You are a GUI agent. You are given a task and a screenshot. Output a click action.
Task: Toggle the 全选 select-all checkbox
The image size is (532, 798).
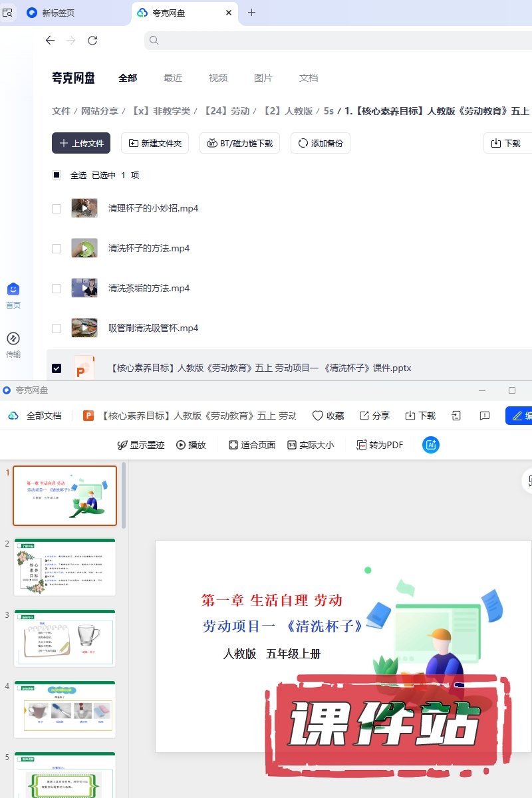(x=57, y=175)
